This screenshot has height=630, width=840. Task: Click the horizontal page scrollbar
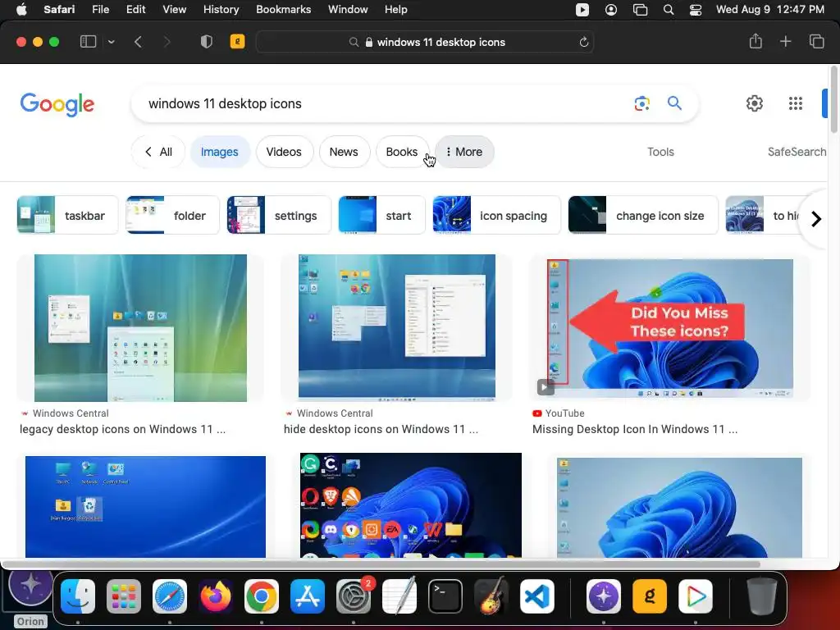point(381,564)
